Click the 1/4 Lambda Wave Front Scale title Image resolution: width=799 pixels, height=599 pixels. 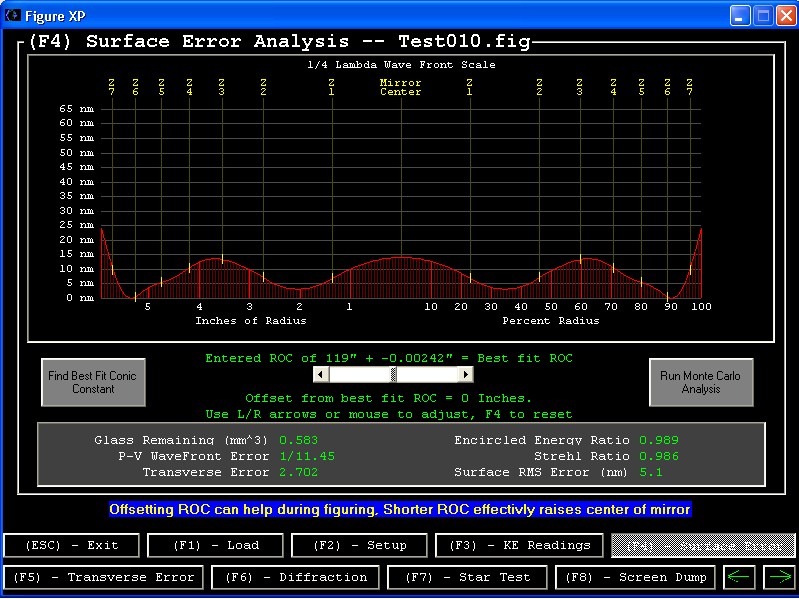tap(401, 65)
